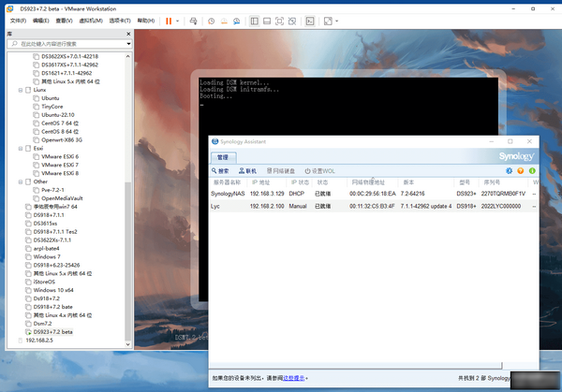Collapse the Liunx folder
The width and height of the screenshot is (562, 392).
point(21,90)
